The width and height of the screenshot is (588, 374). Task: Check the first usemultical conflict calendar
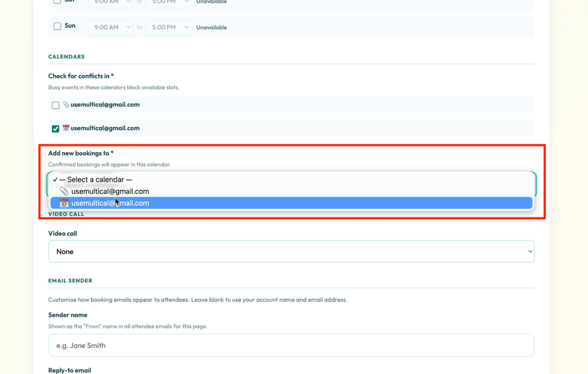55,104
